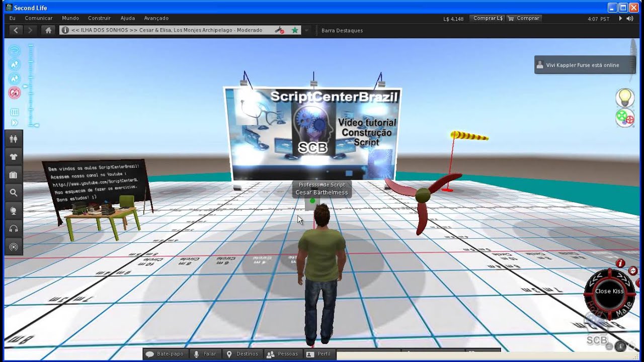644x362 pixels.
Task: Open the Perfil button
Action: (319, 354)
